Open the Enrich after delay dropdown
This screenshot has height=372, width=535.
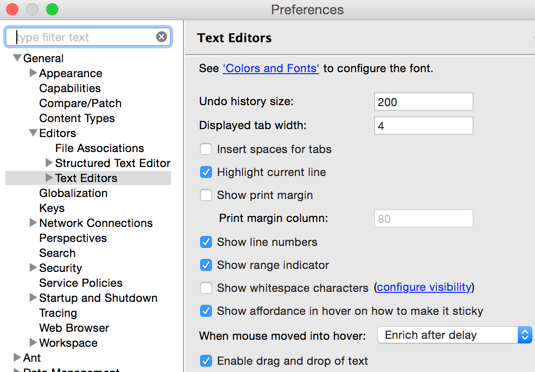click(455, 335)
